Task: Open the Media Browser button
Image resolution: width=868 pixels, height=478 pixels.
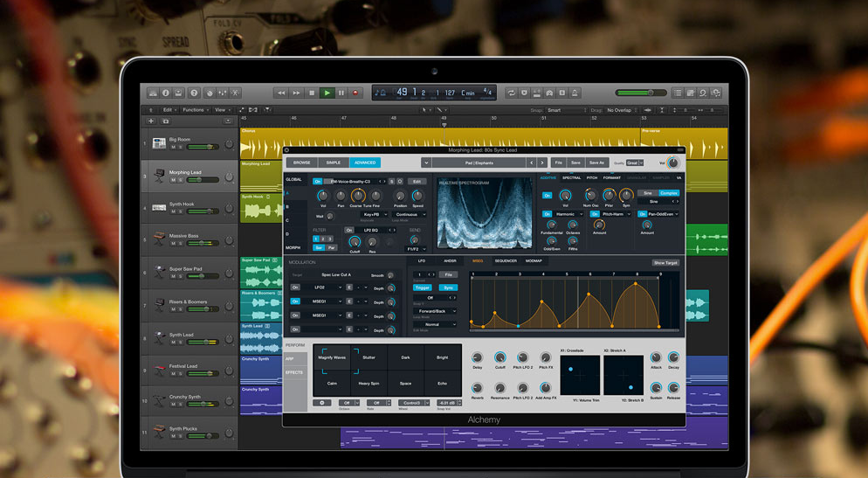Action: click(x=716, y=93)
